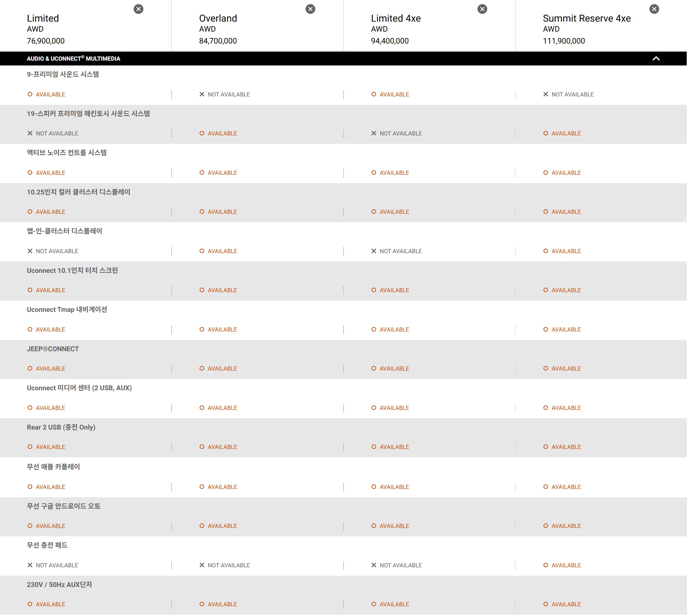Click Limited 4xe's available circle for wireless Apple CarPlay
The image size is (687, 616).
coord(374,487)
